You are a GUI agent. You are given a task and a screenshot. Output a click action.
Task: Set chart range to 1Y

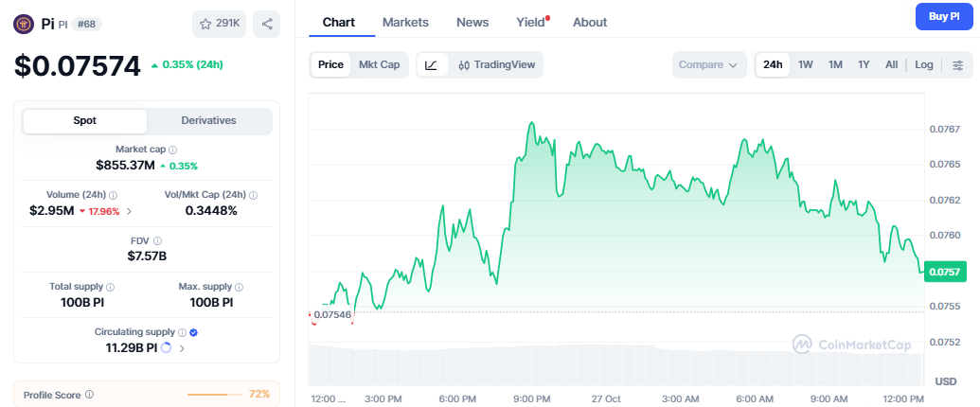(864, 65)
